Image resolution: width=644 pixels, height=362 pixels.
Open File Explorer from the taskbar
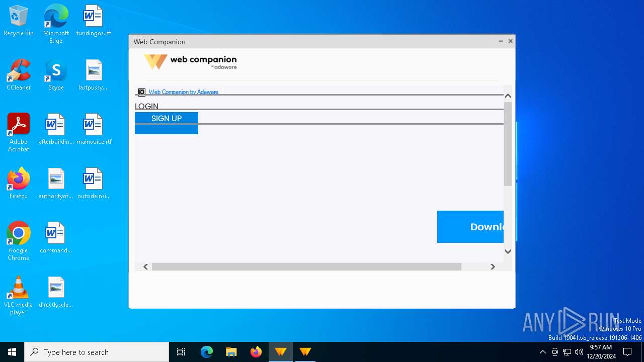231,352
